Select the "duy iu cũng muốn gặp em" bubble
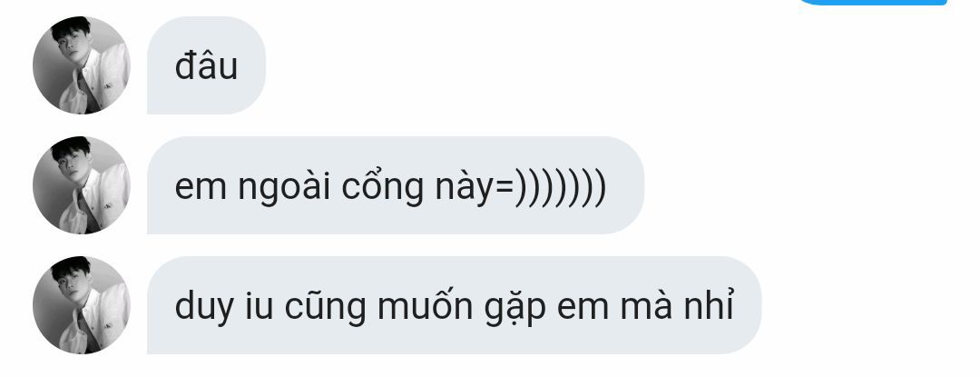 tap(455, 305)
